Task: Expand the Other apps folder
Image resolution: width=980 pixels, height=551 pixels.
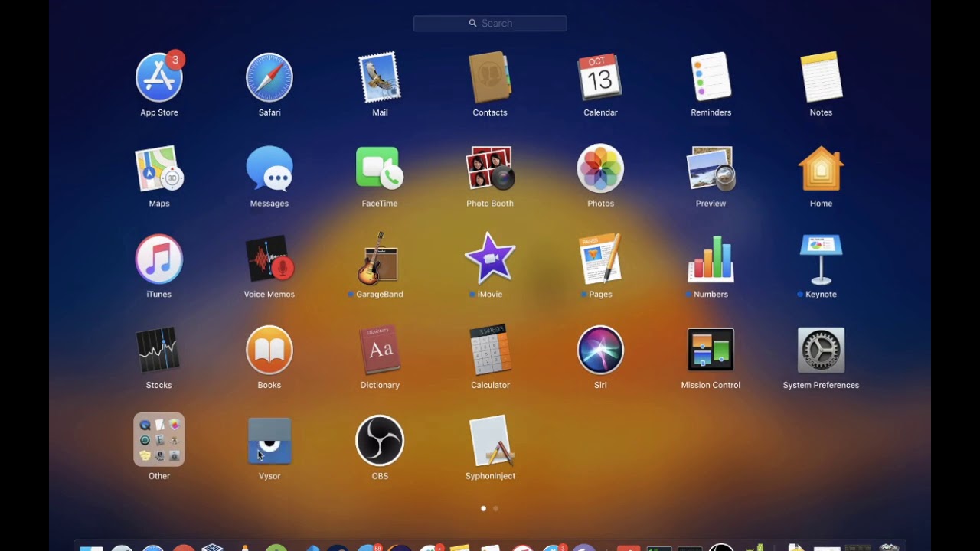Action: [159, 440]
